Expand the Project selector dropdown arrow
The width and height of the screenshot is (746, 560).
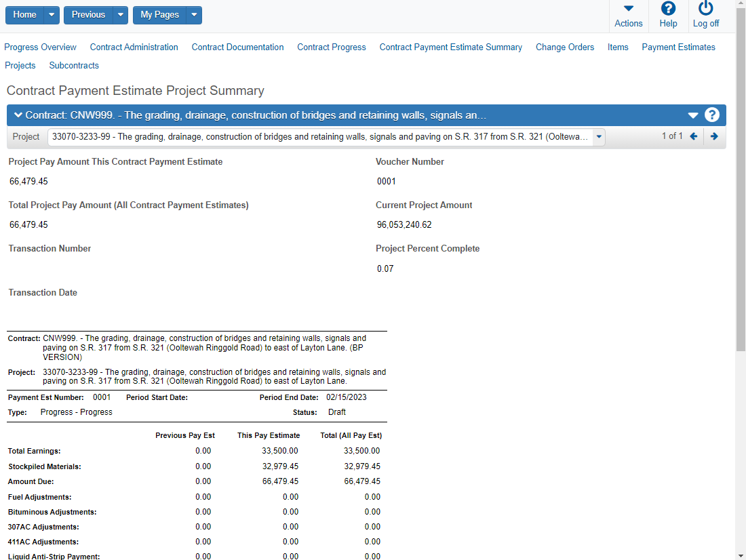(599, 137)
